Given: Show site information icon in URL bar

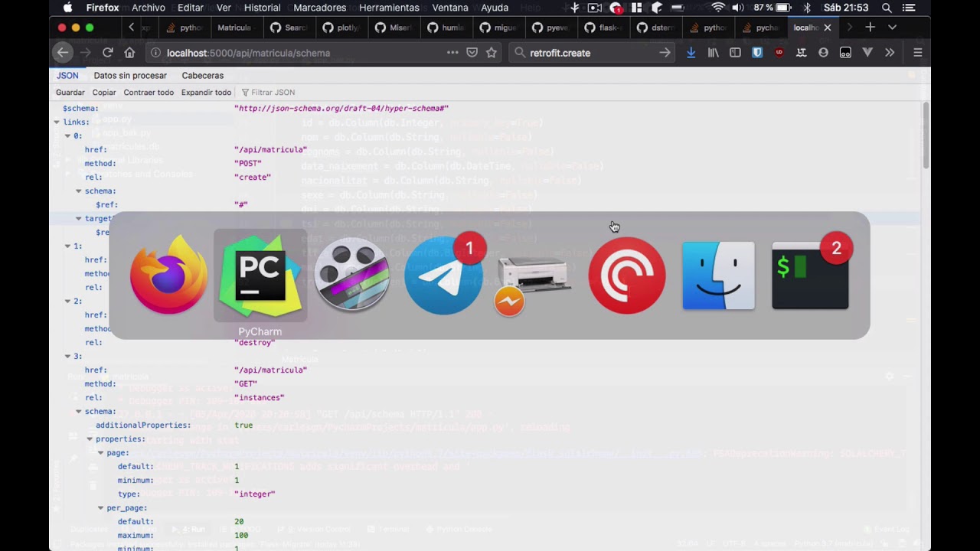Looking at the screenshot, I should (x=155, y=53).
